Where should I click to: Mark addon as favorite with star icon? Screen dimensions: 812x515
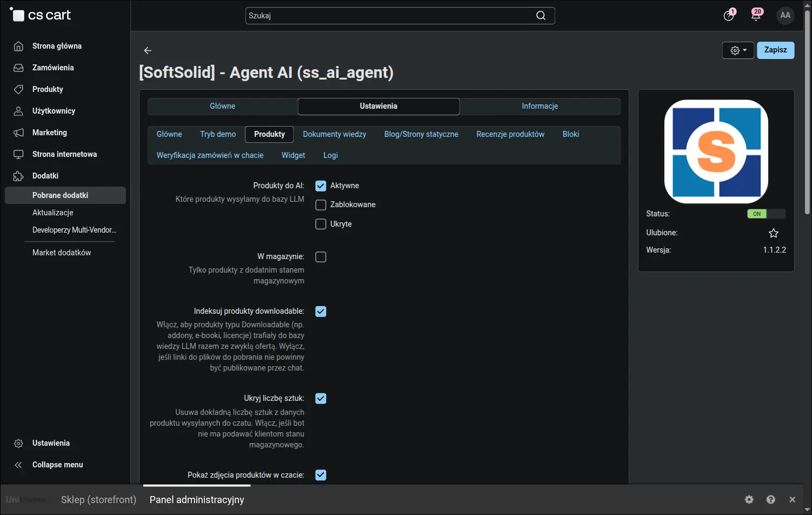point(774,233)
